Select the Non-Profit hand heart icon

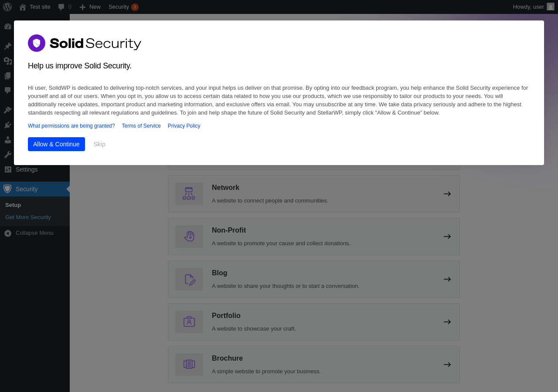click(189, 237)
